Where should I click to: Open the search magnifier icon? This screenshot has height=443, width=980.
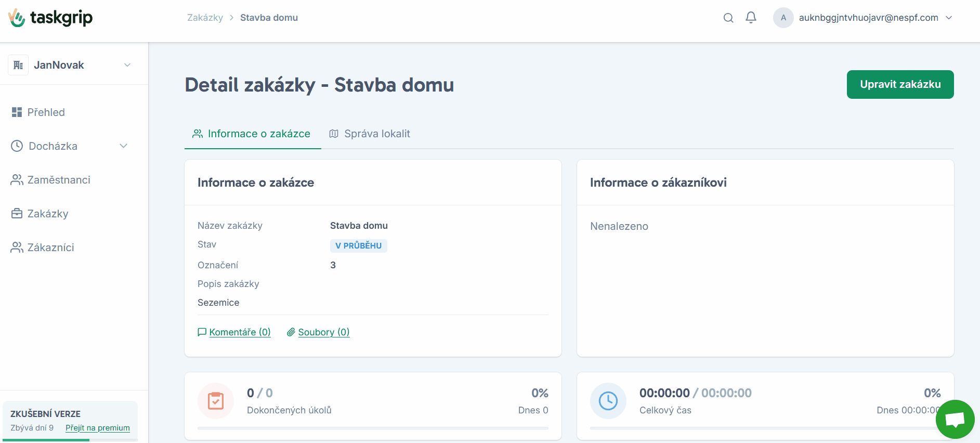[728, 18]
